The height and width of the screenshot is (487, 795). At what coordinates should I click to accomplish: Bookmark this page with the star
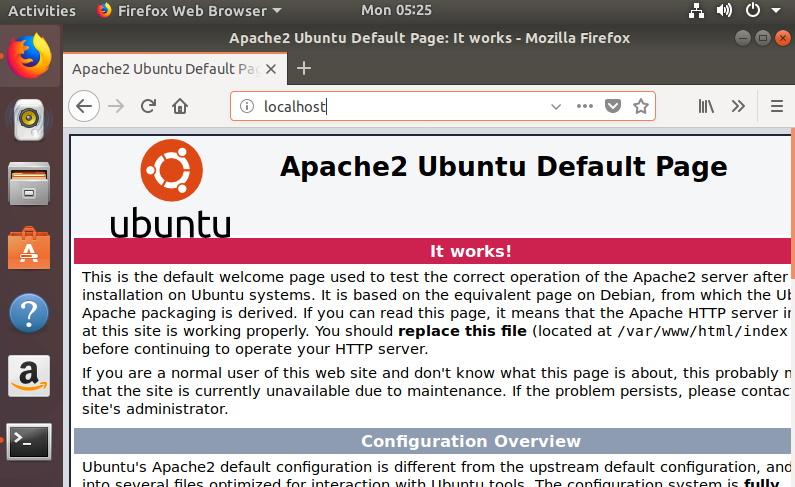click(641, 106)
